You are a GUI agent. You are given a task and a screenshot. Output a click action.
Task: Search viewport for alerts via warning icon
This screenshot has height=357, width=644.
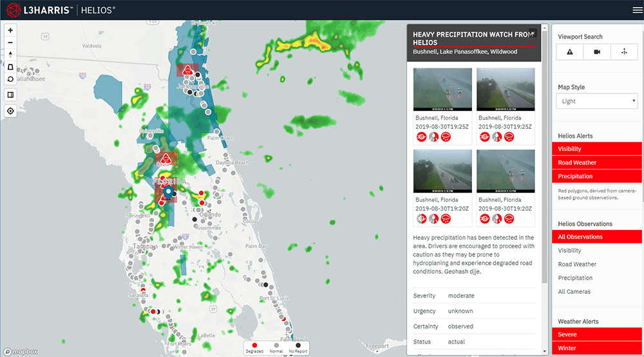point(569,52)
